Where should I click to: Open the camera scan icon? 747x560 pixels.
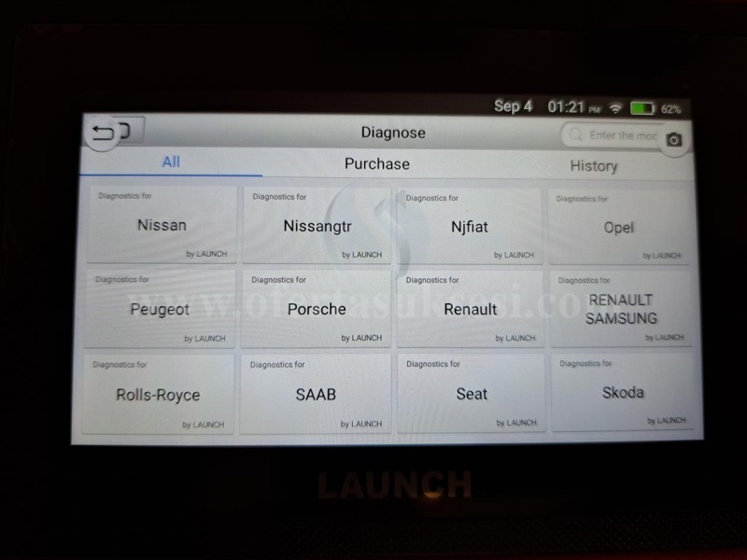click(x=673, y=139)
